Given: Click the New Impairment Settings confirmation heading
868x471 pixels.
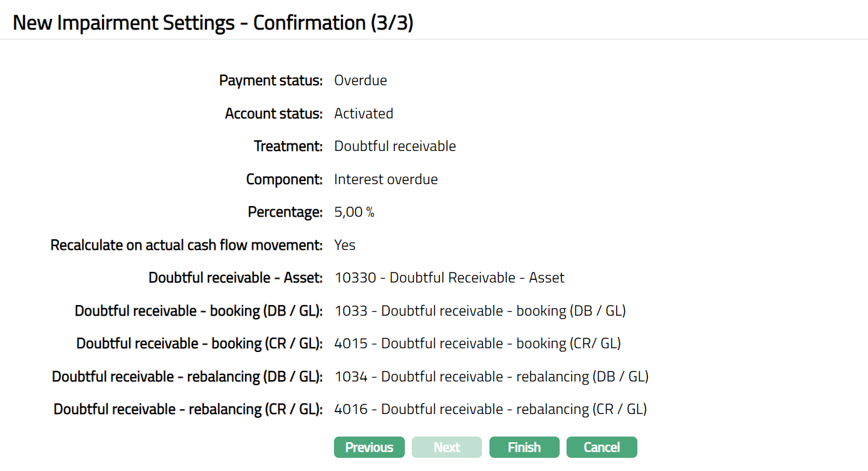Looking at the screenshot, I should coord(213,23).
